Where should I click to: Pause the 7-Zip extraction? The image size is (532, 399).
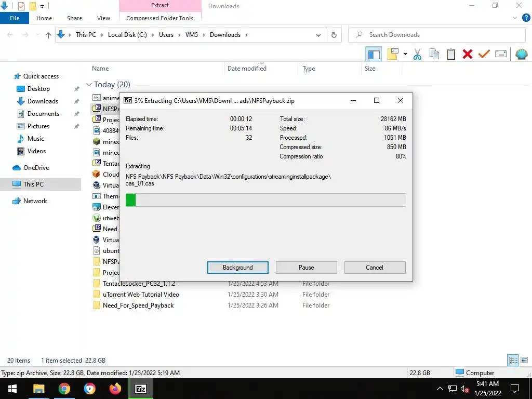tap(307, 268)
